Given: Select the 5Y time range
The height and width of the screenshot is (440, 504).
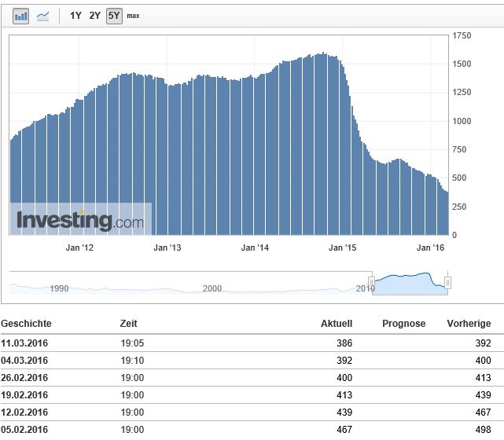Looking at the screenshot, I should pos(114,16).
